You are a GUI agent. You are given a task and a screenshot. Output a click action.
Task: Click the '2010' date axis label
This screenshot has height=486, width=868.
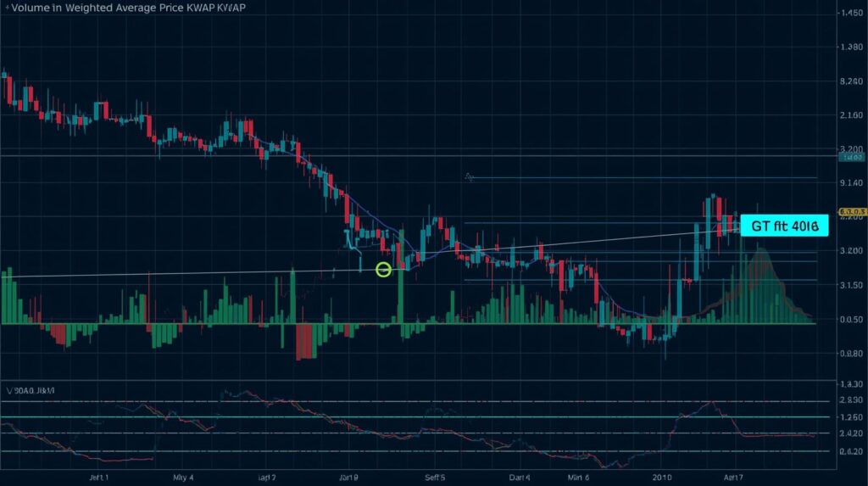(x=662, y=478)
